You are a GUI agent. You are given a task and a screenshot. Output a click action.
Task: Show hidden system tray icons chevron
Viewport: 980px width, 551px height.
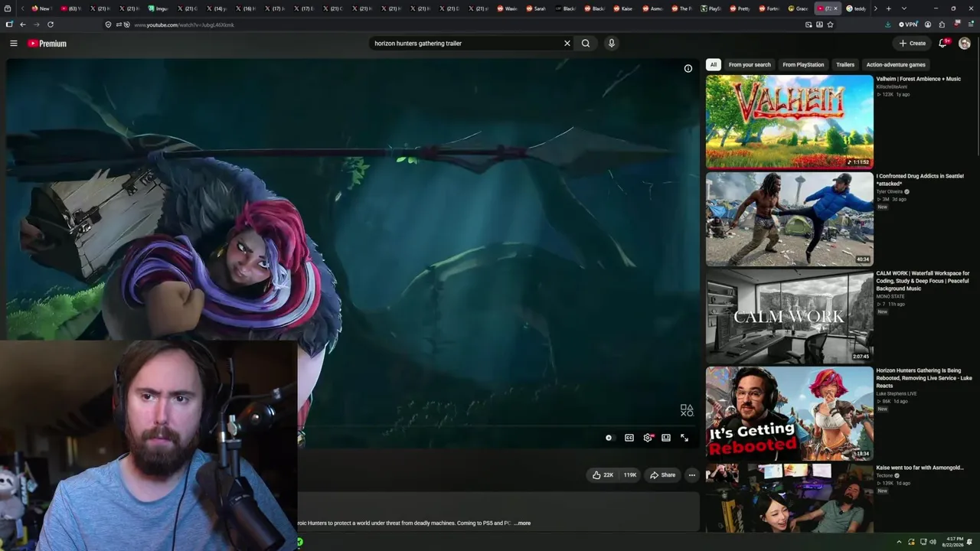[x=899, y=542]
